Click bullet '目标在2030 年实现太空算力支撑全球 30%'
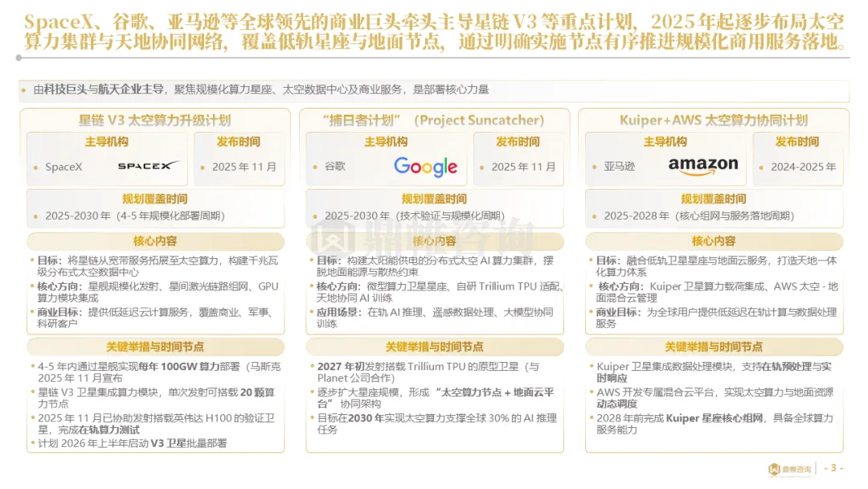Image resolution: width=868 pixels, height=489 pixels. [x=436, y=424]
